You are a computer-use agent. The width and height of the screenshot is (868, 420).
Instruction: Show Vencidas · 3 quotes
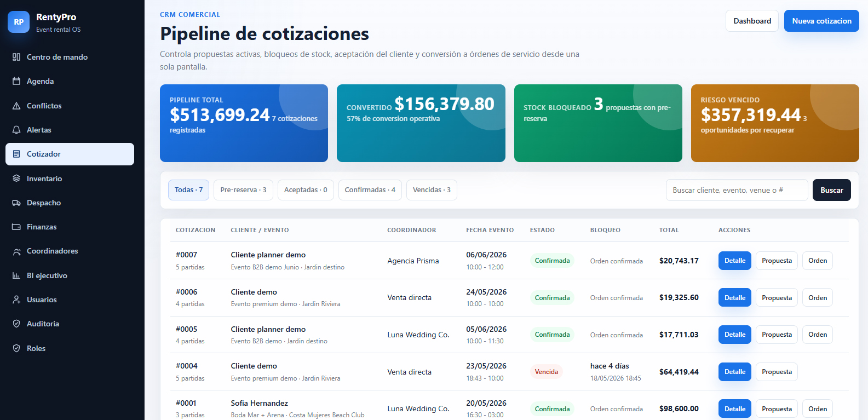[432, 190]
